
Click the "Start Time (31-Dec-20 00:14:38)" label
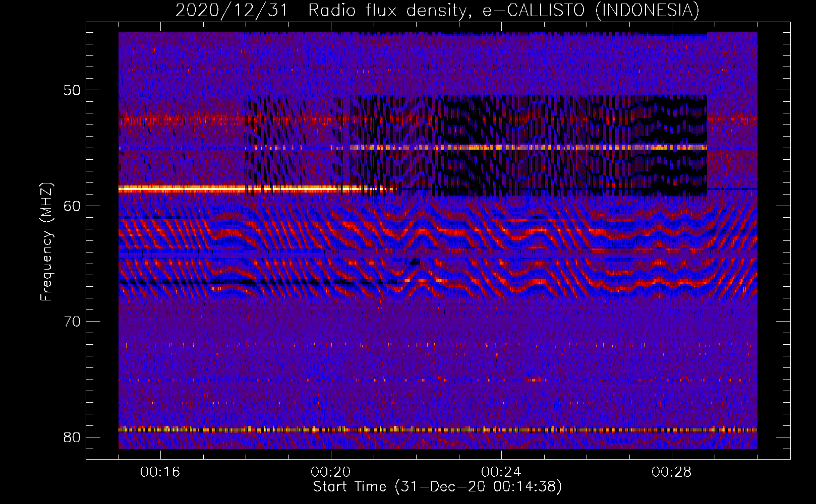click(x=437, y=487)
